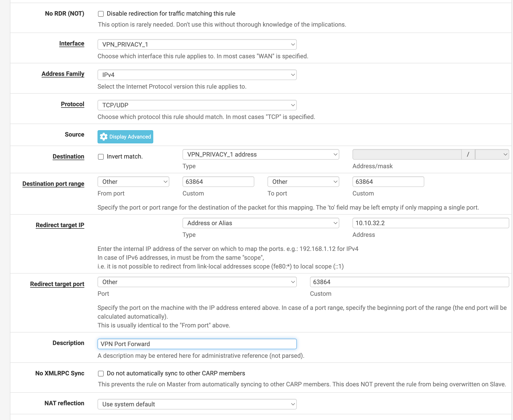Open the destination mask dropdown after the slash
Screen dimensions: 513x420
(492, 154)
